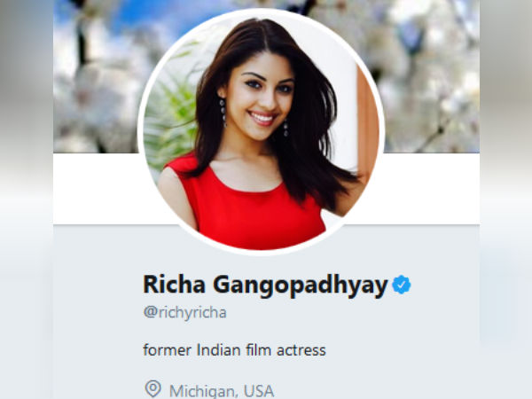Click the @richyricha handle
532x399 pixels.
pos(185,312)
